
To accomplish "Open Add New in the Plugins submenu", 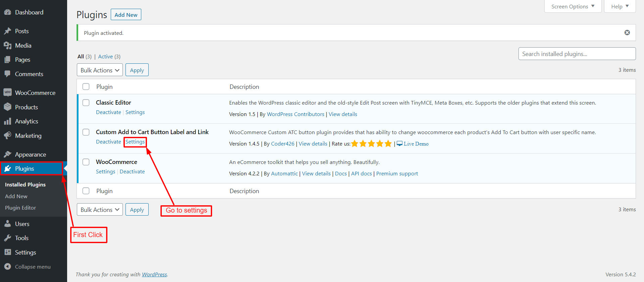I will point(16,196).
